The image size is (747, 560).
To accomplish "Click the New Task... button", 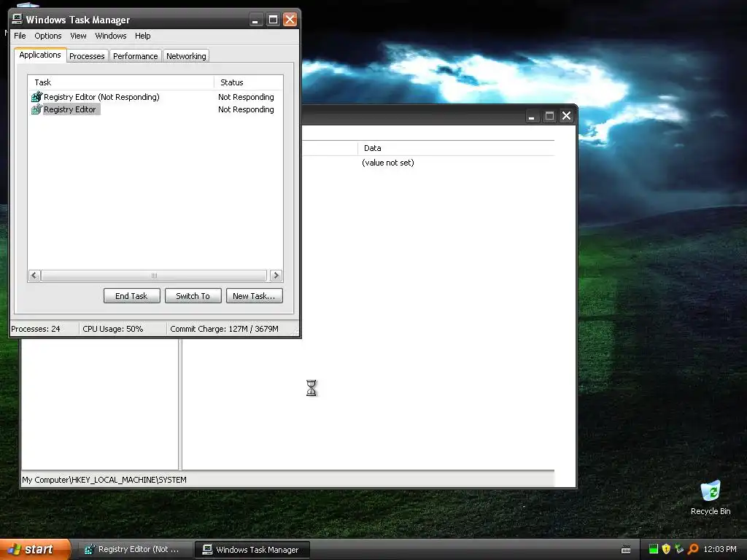I will [x=254, y=296].
